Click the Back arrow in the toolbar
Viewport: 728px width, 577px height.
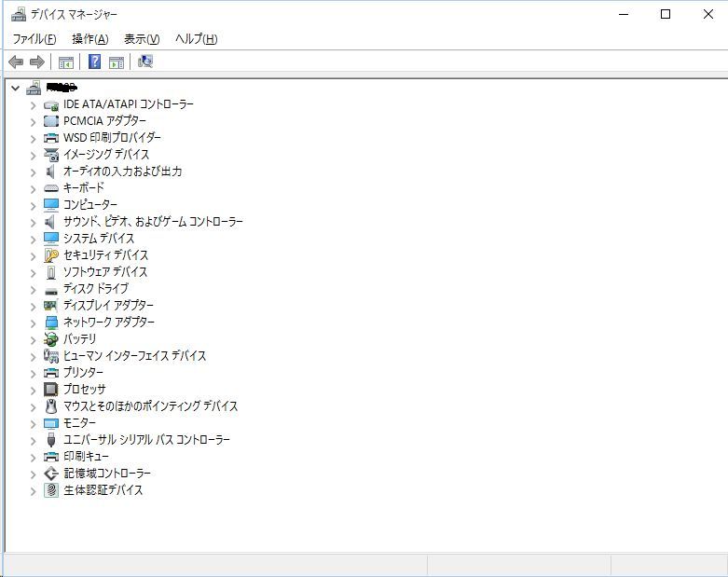16,62
